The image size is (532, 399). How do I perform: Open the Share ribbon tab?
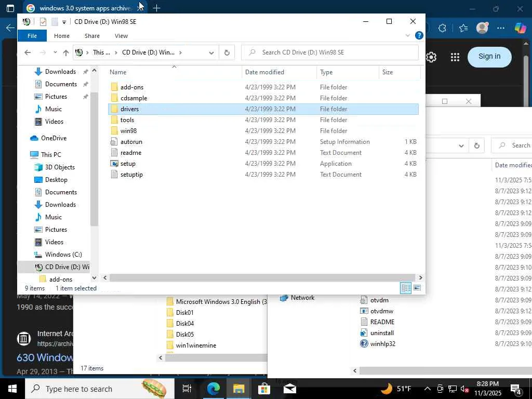92,36
